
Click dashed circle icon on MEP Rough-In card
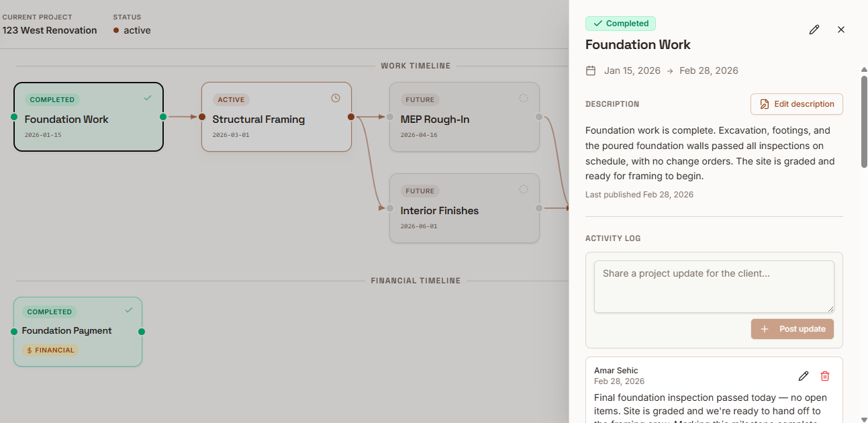tap(524, 98)
